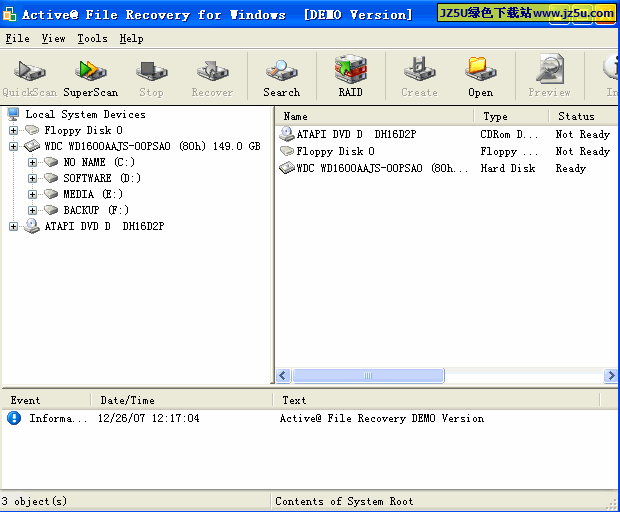Select SOFTWARE (D:) in the tree

click(102, 178)
